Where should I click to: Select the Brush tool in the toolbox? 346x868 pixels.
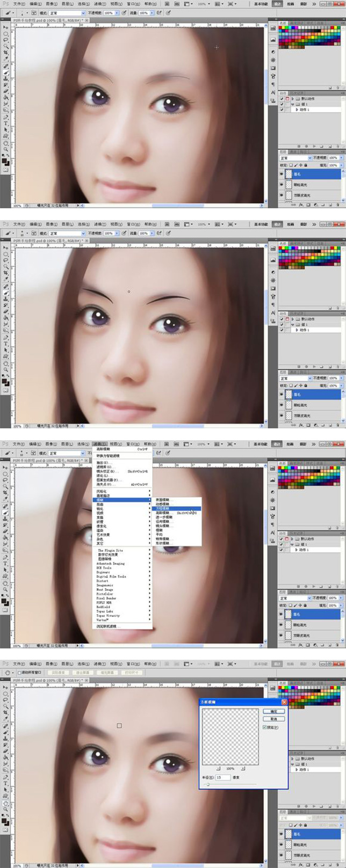[x=6, y=72]
